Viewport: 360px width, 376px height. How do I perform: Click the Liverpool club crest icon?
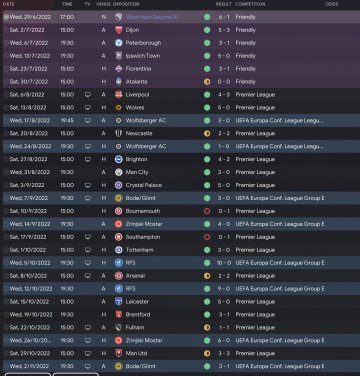[x=118, y=95]
